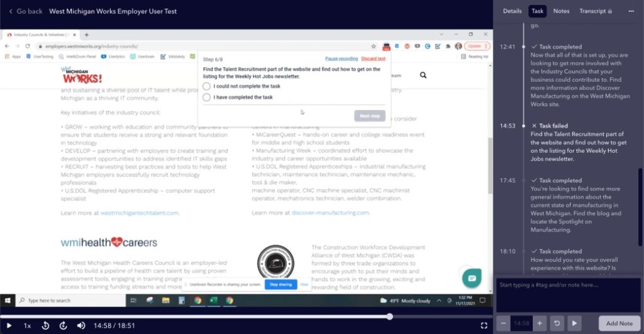The height and width of the screenshot is (334, 644).
Task: Open the locked Transcript tab
Action: click(x=596, y=11)
